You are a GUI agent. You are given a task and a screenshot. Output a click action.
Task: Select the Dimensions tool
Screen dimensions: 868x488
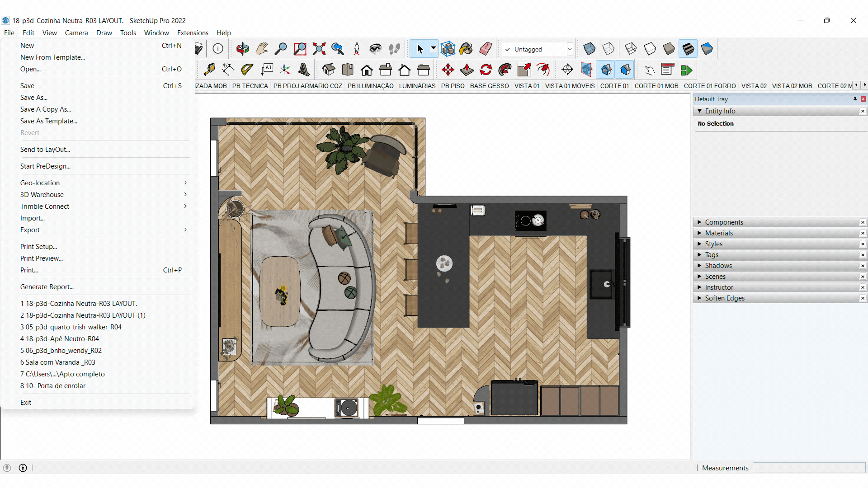point(228,70)
